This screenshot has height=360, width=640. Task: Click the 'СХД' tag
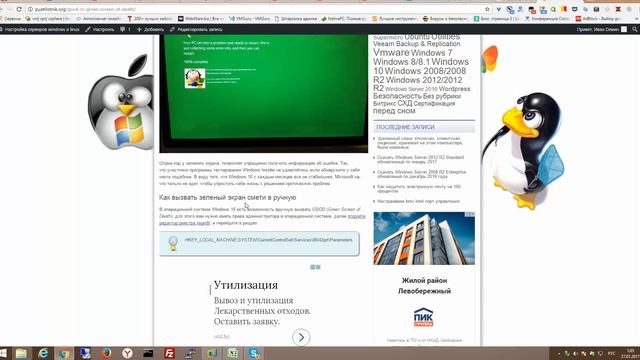pos(404,104)
